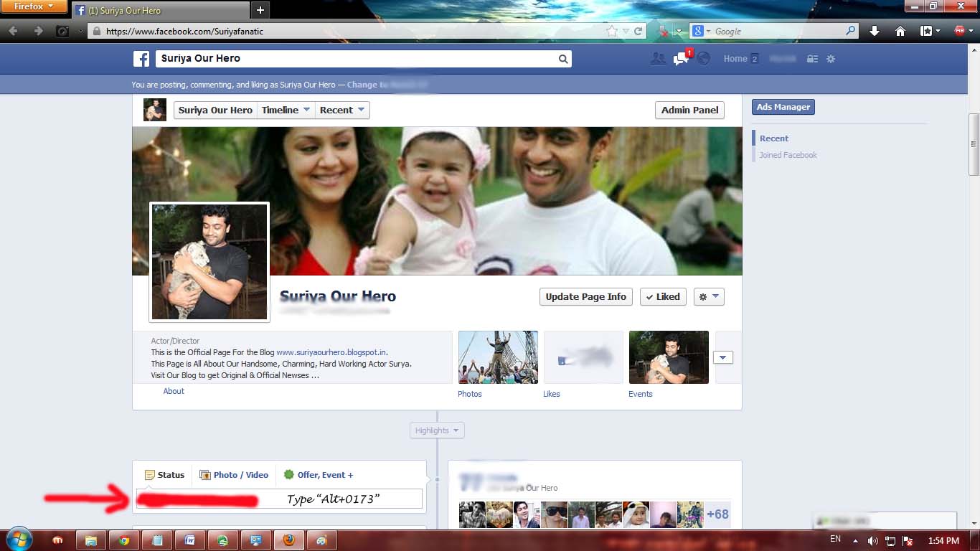Click the search magnifier icon in Facebook
980x551 pixels.
tap(563, 59)
